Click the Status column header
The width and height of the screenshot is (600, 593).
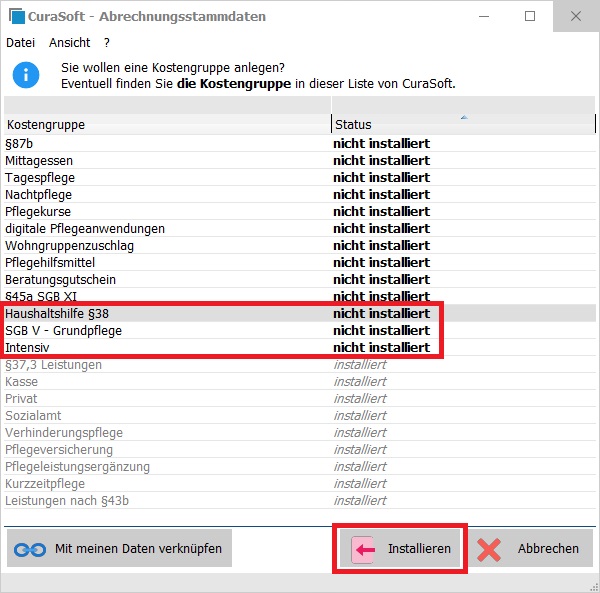(x=463, y=124)
